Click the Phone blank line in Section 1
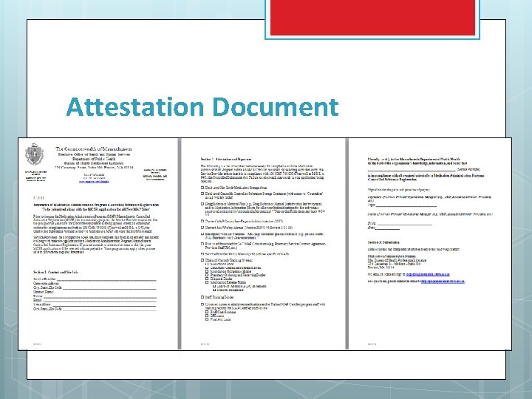This screenshot has width=532, height=399. (100, 297)
